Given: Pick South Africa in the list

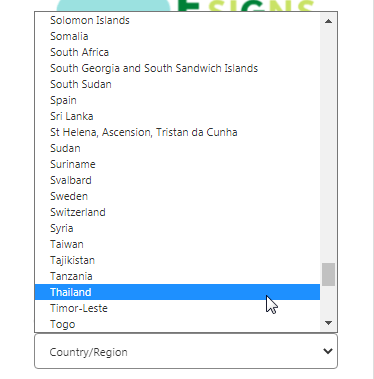Looking at the screenshot, I should coord(177,52).
